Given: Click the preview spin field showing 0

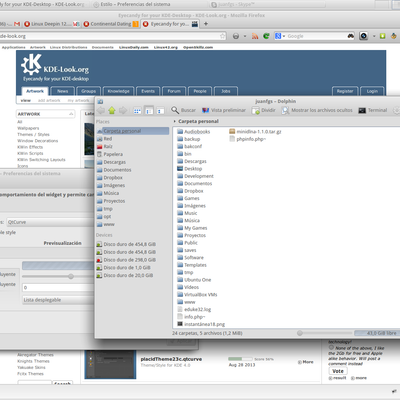Looking at the screenshot, I should [58, 287].
